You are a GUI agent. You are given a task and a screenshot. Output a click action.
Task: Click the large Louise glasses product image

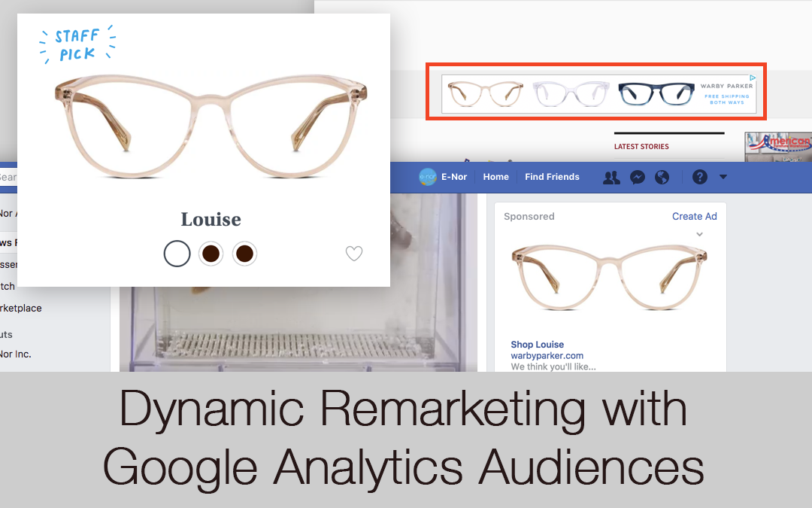click(211, 126)
